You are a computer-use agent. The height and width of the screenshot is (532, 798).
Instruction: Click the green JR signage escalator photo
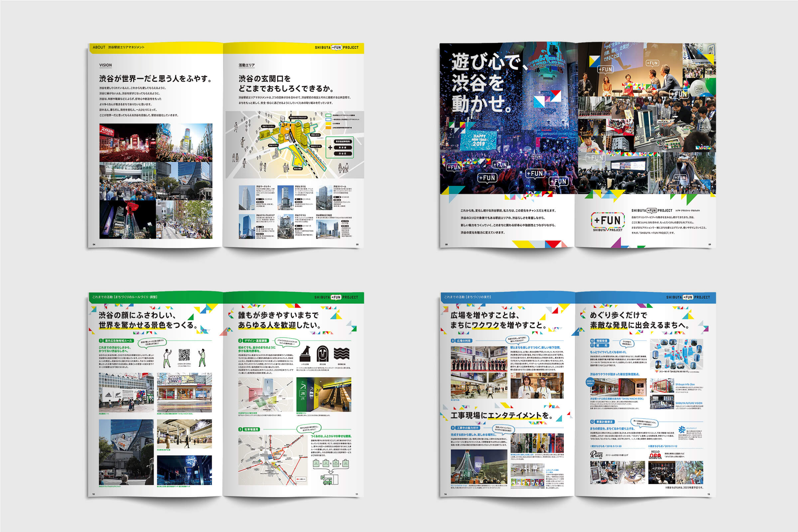(324, 395)
